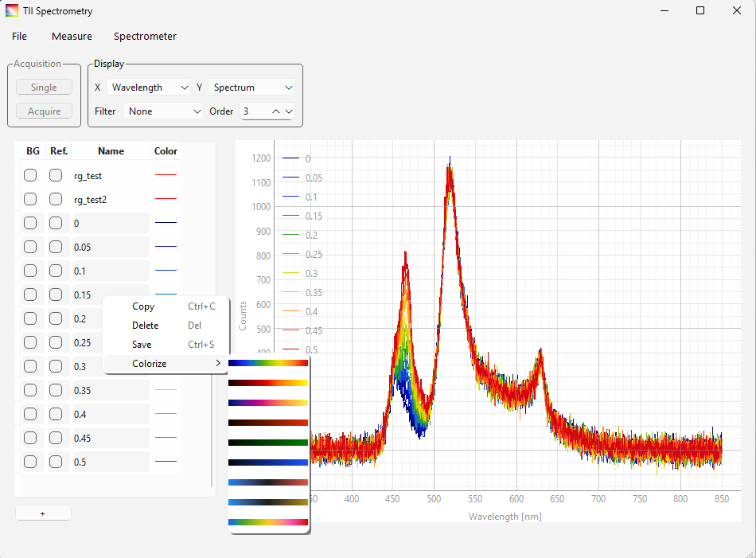Select the jet rainbow colormap in Colorize submenu
This screenshot has width=756, height=558.
point(268,363)
